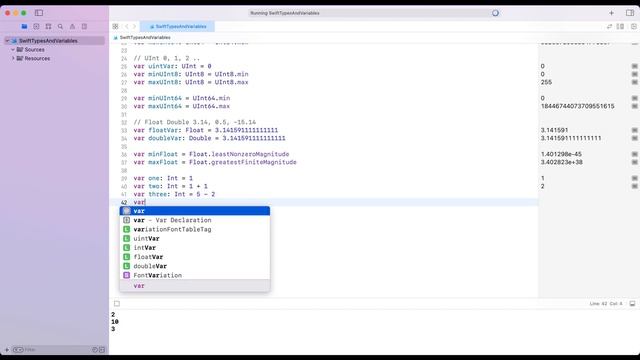Screen dimensions: 640x360
Task: Click code line 'var maxFloat = Float.greatestFiniteMagnitude'
Action: click(215, 162)
